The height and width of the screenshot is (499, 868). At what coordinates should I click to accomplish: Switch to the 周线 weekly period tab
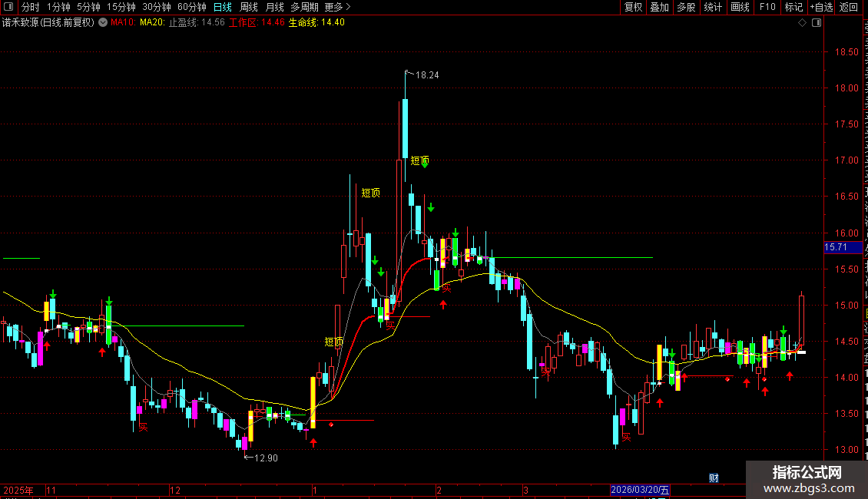point(249,7)
